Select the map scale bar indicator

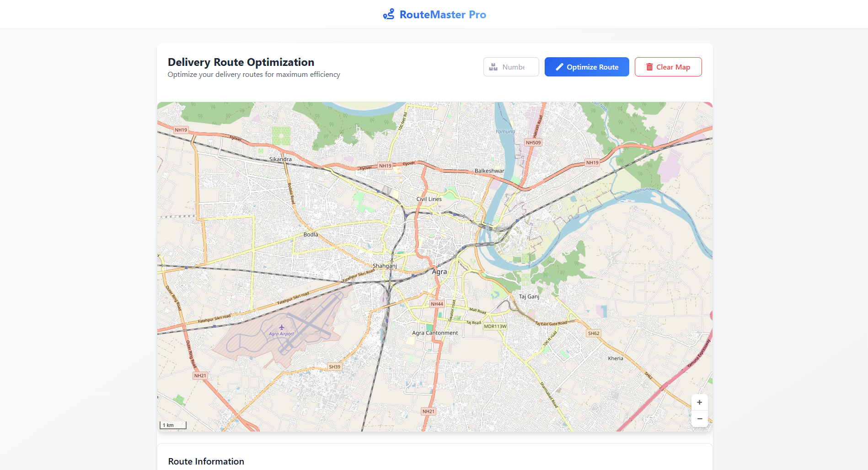tap(172, 425)
